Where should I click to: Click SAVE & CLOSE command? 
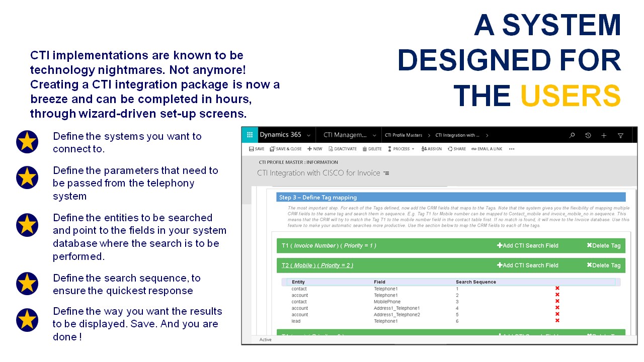286,149
